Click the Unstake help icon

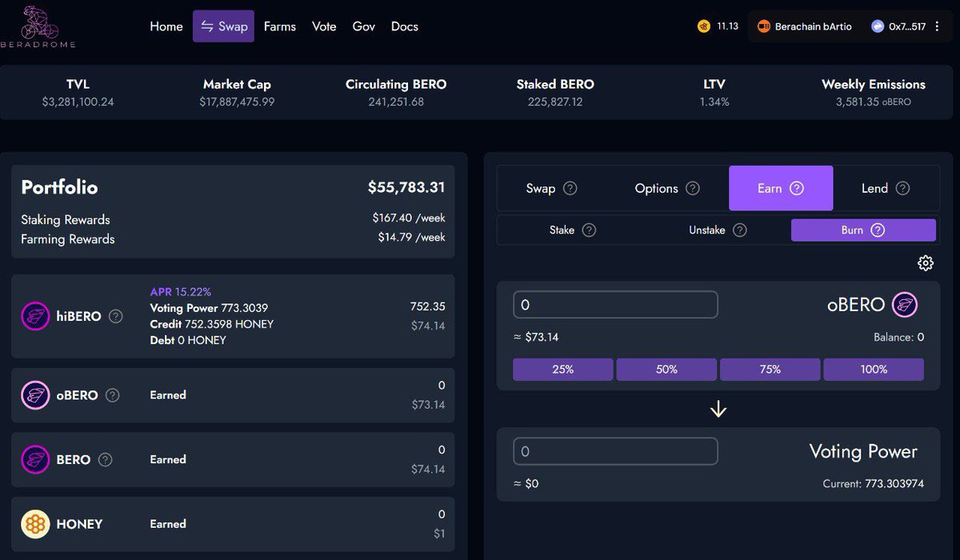point(740,230)
